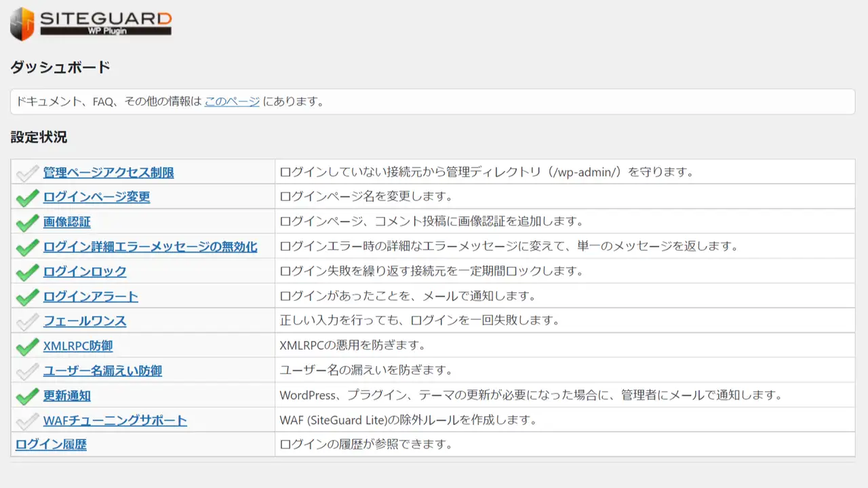Click description 正しい入力を行っても、ログインを一回失敗します。

point(419,321)
